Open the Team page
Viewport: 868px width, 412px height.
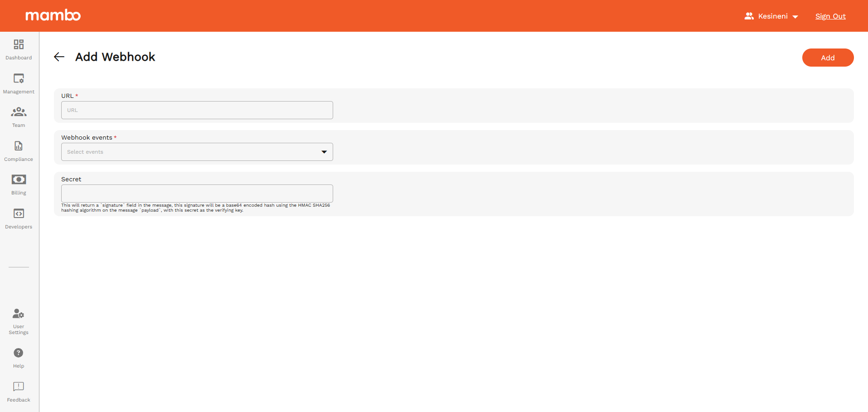(18, 116)
